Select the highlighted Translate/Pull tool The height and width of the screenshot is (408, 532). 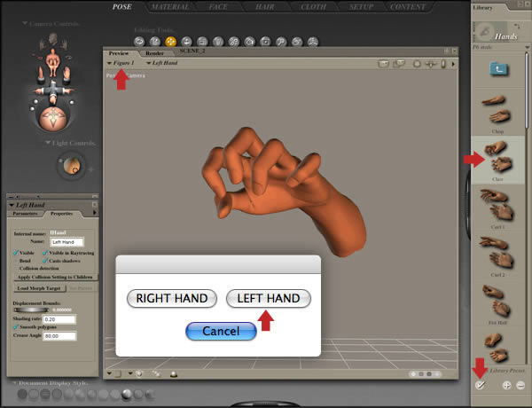(x=170, y=42)
